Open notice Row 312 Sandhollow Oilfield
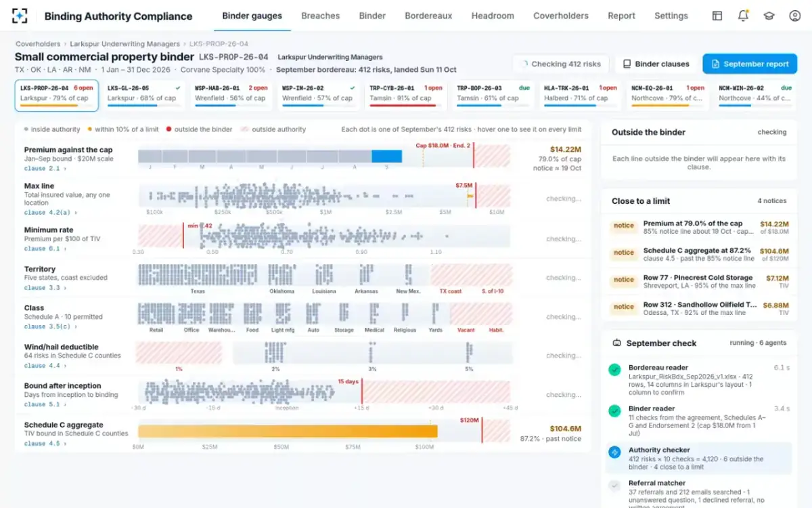The width and height of the screenshot is (812, 508). point(698,309)
